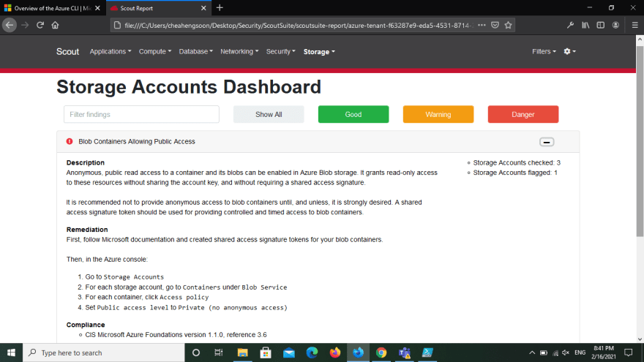The height and width of the screenshot is (362, 644).
Task: Open the Storage dropdown menu
Action: 319,52
